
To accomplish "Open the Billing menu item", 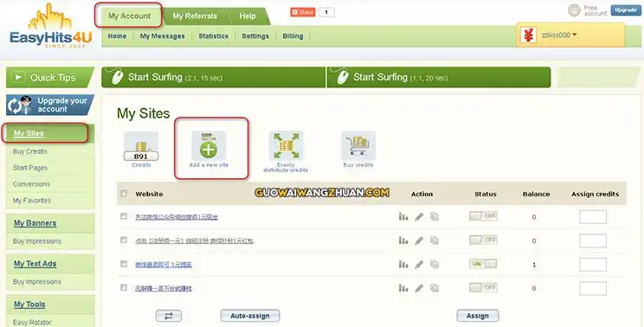I will click(293, 36).
